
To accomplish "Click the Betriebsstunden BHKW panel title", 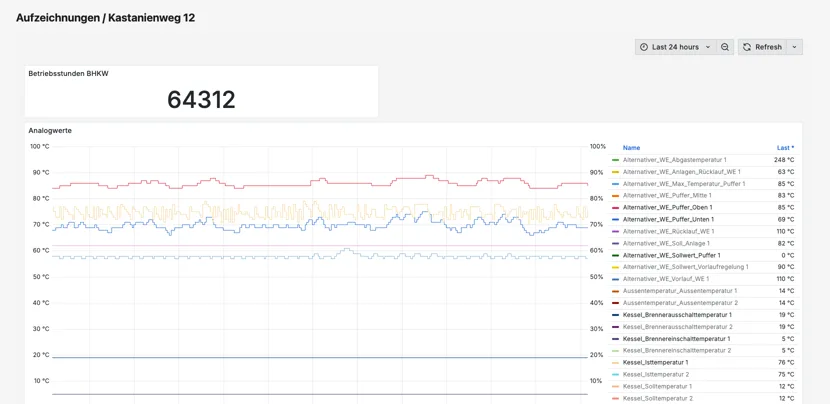I will coord(68,74).
